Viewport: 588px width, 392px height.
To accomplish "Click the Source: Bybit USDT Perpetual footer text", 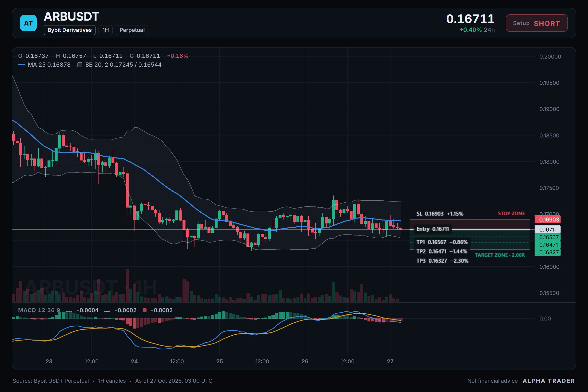I will click(51, 381).
